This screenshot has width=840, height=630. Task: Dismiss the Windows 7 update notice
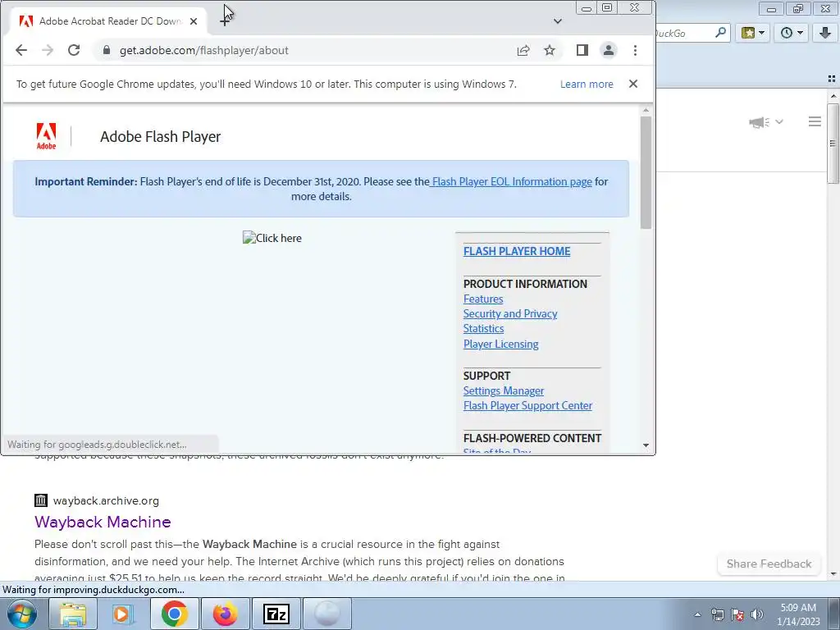(633, 84)
